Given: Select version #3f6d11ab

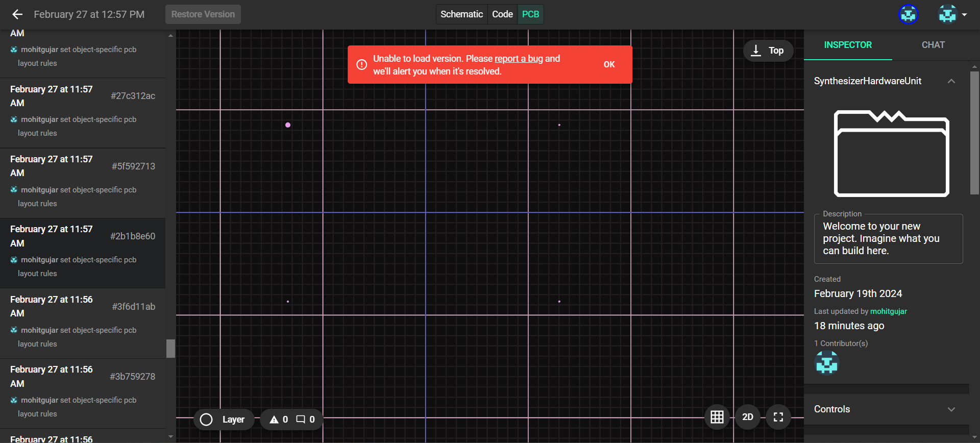Looking at the screenshot, I should (83, 324).
